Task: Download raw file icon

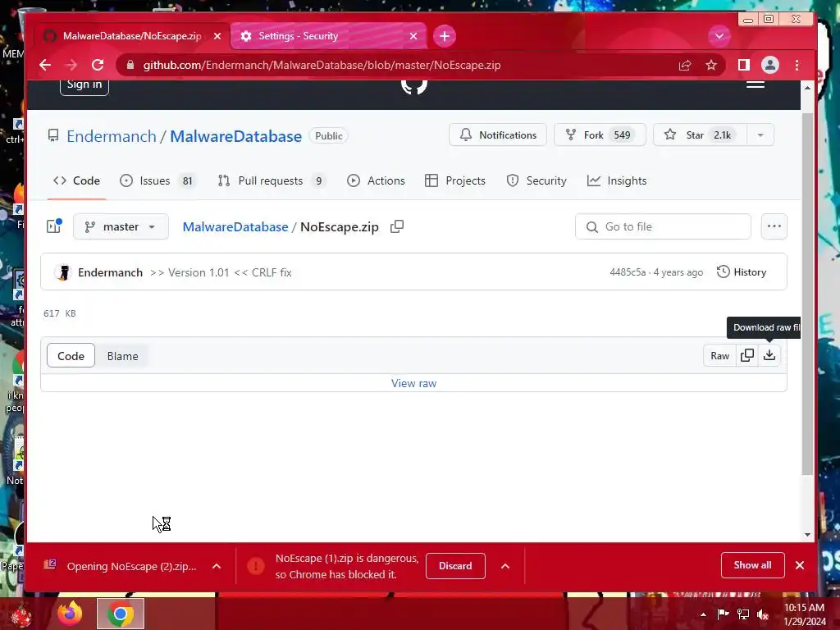Action: [x=769, y=355]
